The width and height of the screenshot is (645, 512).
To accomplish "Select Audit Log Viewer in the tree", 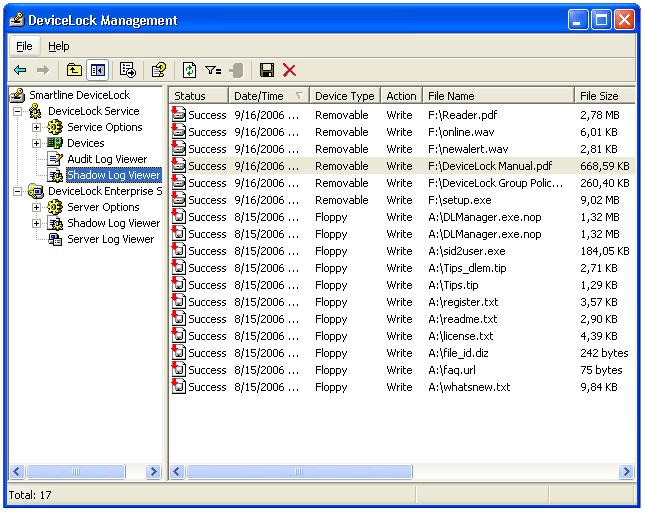I will coord(107,159).
